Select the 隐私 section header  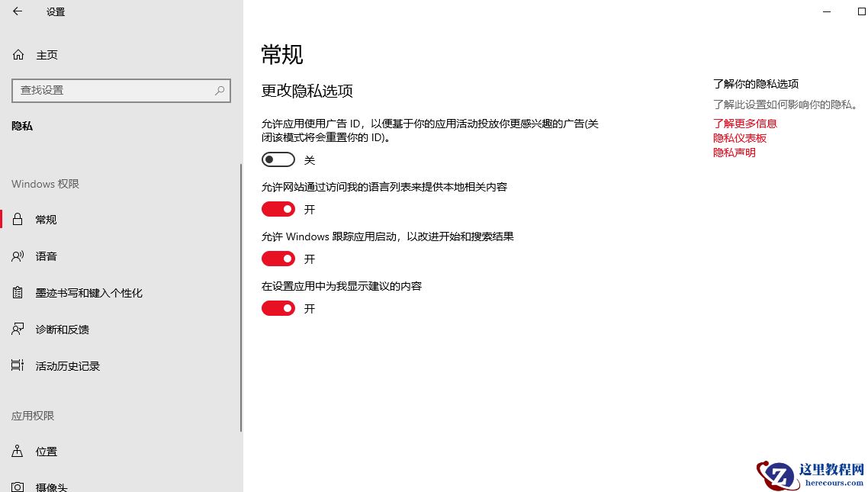(22, 126)
